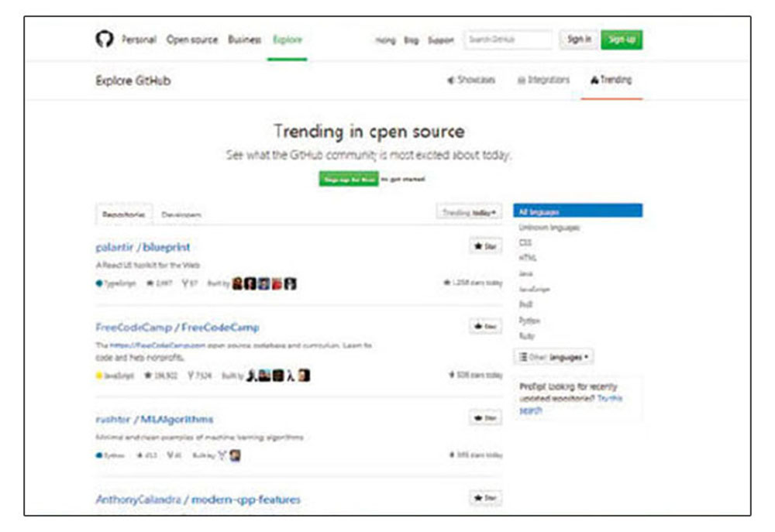Select All languages filter

point(577,211)
